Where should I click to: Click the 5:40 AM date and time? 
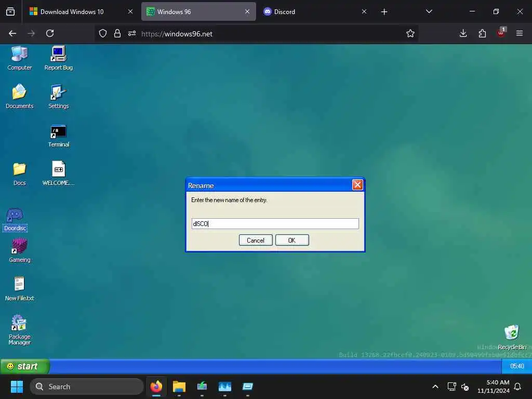[494, 387]
